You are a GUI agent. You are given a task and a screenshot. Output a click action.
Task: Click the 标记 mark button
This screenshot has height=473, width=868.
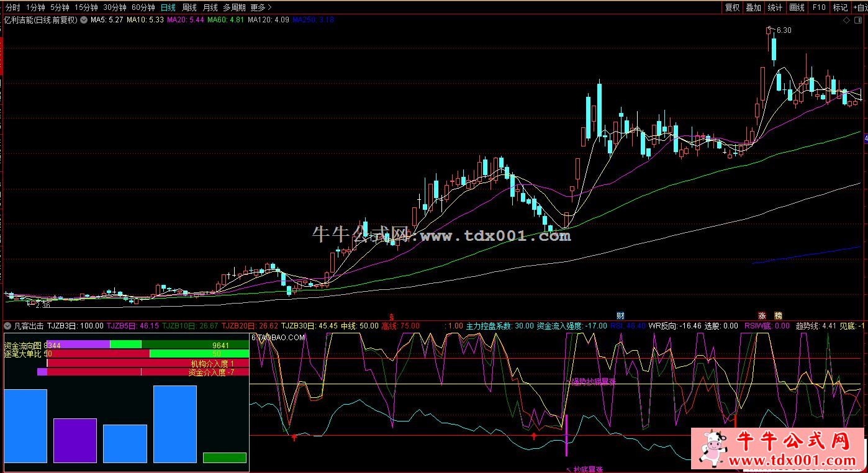point(840,7)
